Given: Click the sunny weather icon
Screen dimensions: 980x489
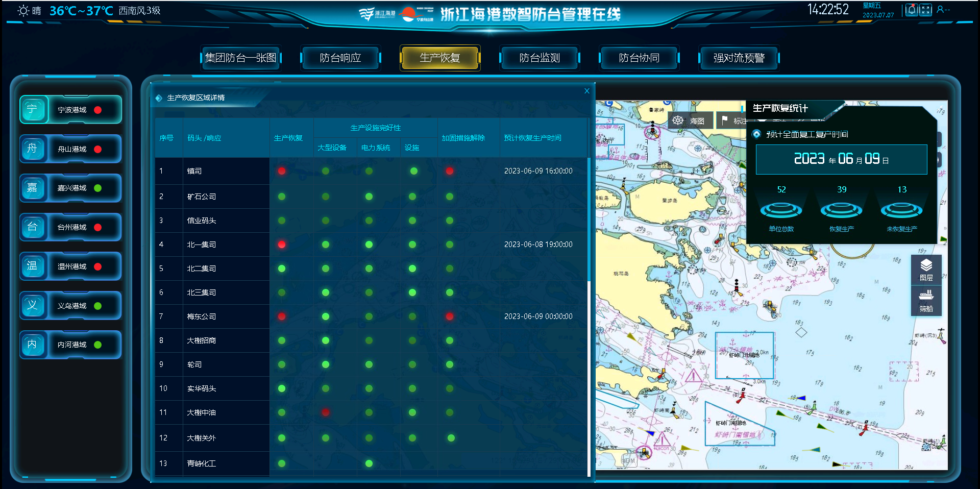Looking at the screenshot, I should (x=23, y=10).
